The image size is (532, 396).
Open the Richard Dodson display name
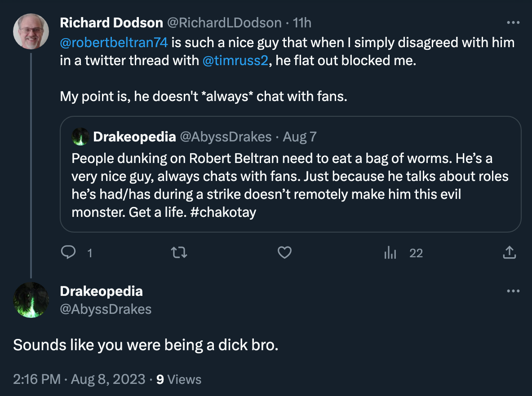coord(111,23)
